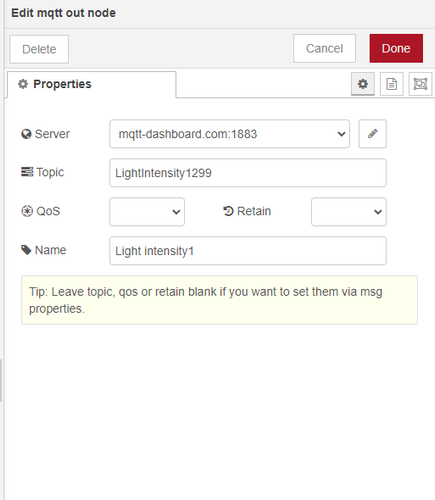Image resolution: width=435 pixels, height=500 pixels.
Task: Open node properties settings gear icon
Action: coord(363,84)
